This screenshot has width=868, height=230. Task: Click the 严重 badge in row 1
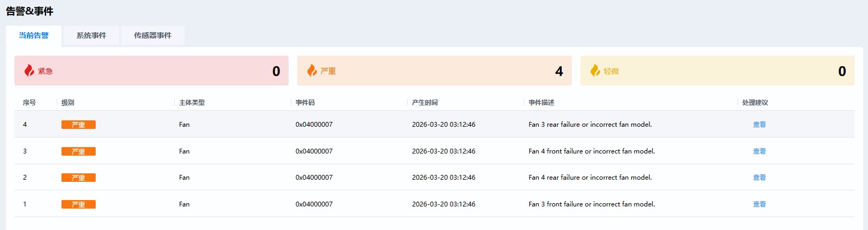point(79,204)
